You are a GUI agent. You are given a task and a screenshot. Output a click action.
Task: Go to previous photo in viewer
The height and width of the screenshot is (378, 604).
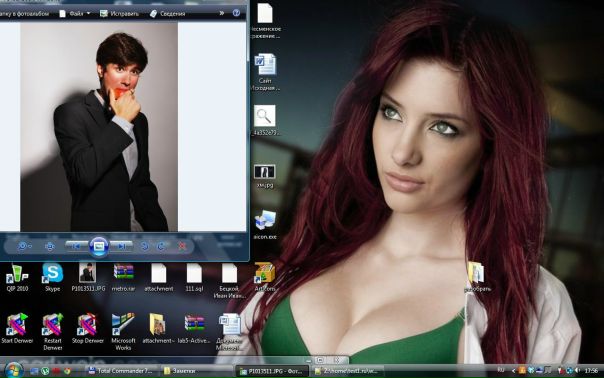click(77, 246)
